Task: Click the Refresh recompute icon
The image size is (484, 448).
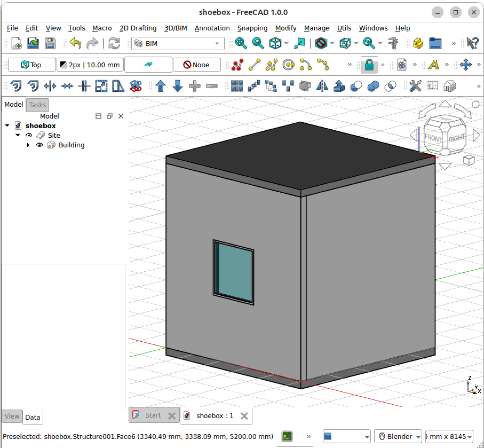Action: (114, 44)
